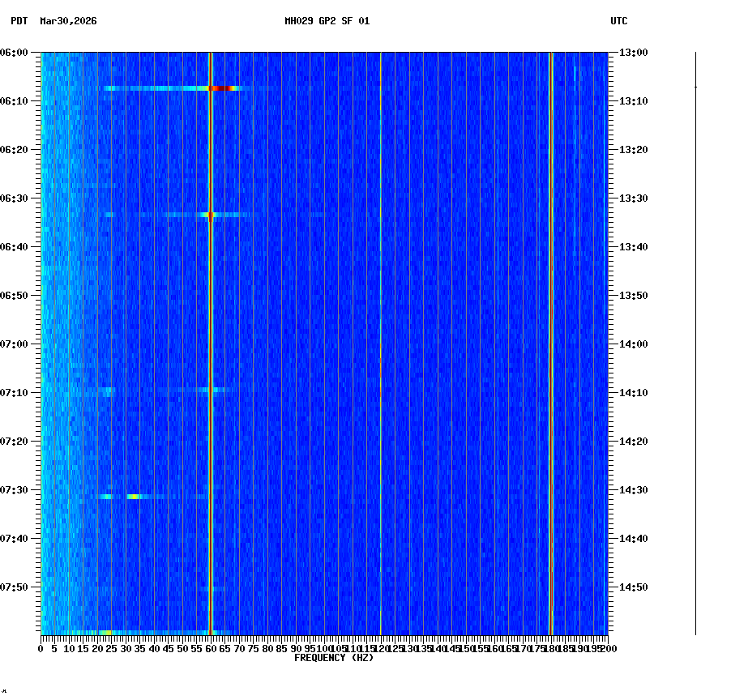Click the yellow burst at 06:33
Screen dimensions: 731x700
(x=209, y=215)
